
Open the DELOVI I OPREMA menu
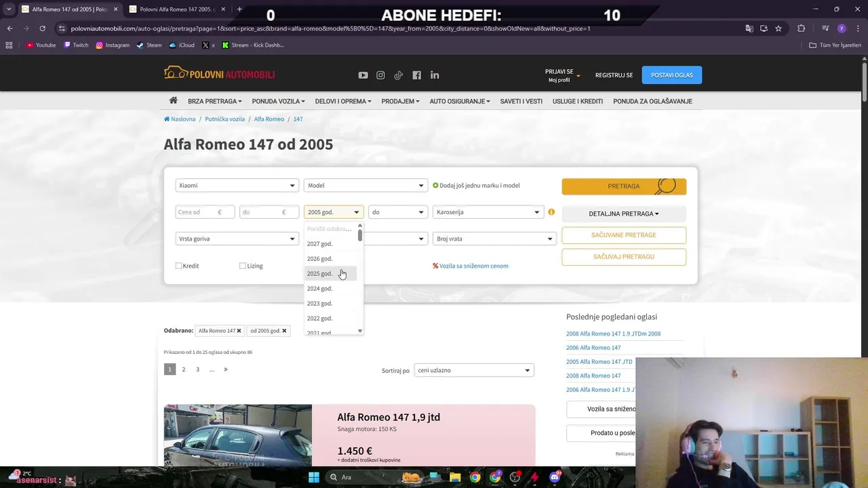coord(343,101)
